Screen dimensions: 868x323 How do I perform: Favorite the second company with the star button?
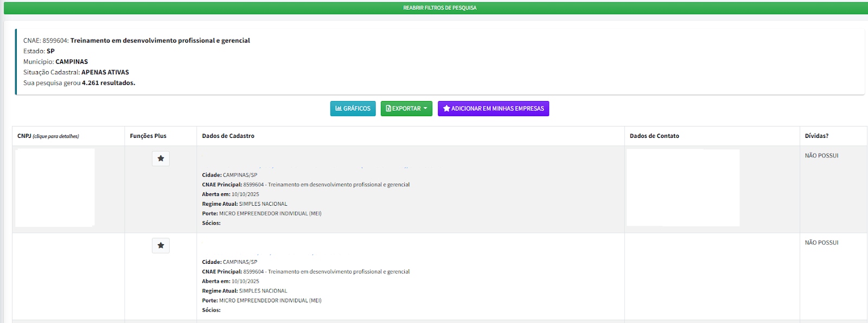coord(161,245)
